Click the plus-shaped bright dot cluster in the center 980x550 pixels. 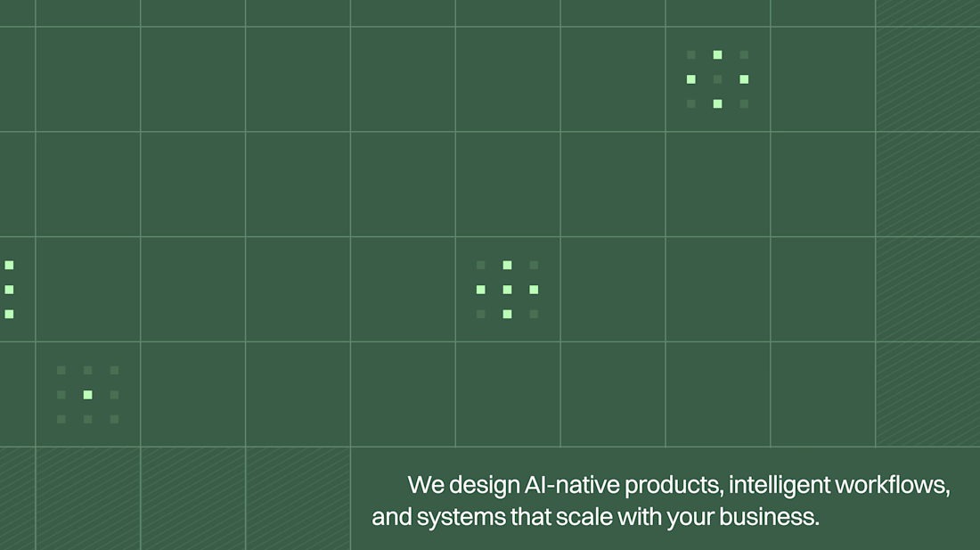tap(507, 290)
